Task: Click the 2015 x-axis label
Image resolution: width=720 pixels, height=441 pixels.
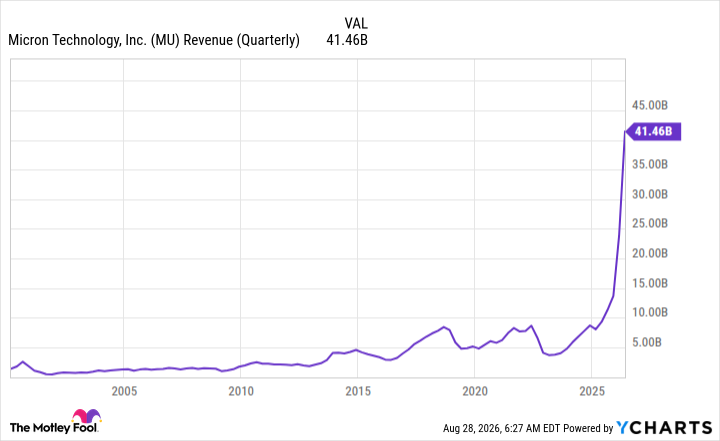Action: coord(358,391)
